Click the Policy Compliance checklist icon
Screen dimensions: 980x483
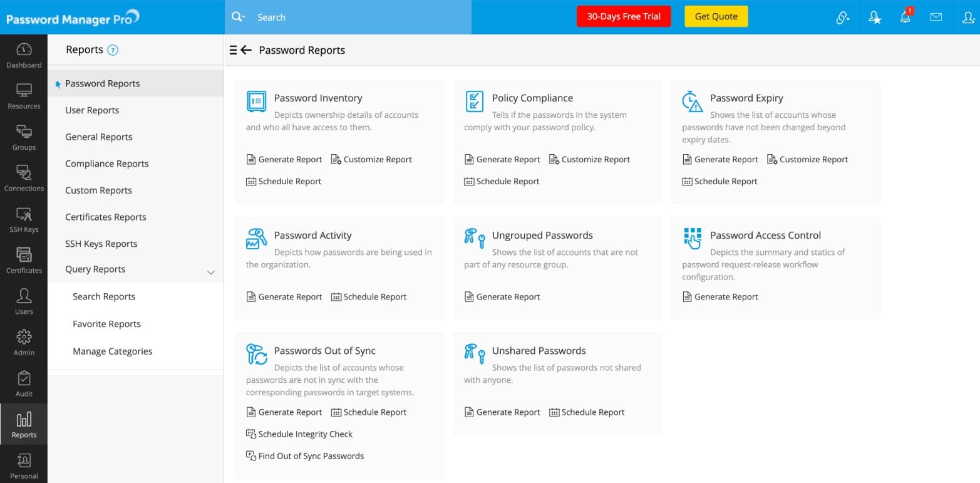(x=475, y=101)
